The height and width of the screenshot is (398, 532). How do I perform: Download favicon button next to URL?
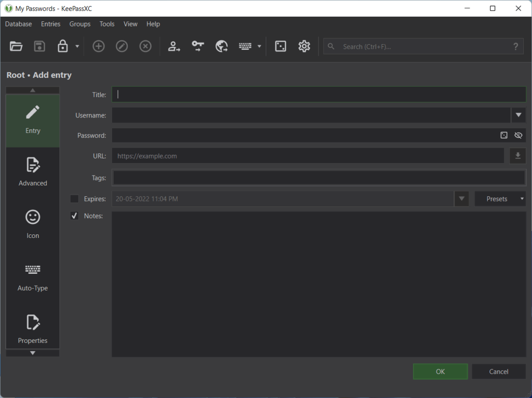[518, 156]
